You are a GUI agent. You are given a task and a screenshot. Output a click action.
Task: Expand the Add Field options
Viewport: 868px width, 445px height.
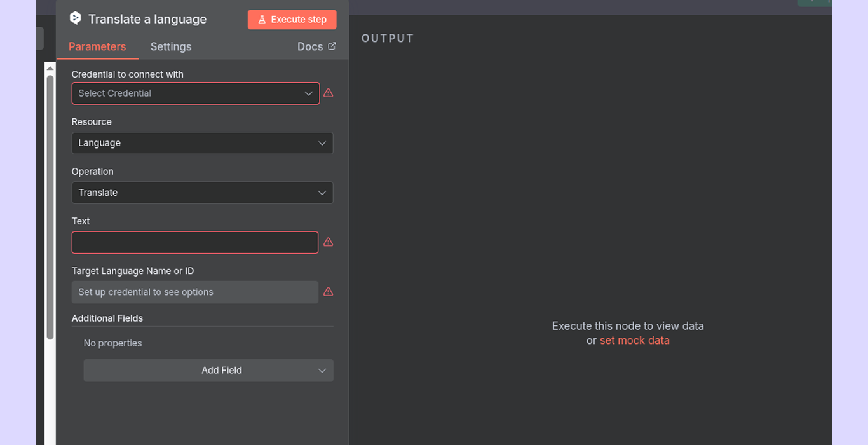tap(208, 370)
